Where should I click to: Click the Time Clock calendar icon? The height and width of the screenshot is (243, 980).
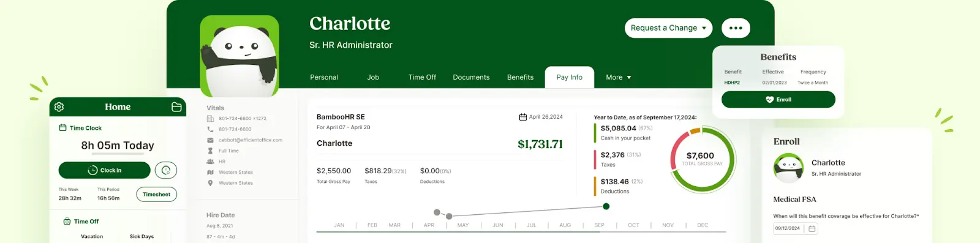[x=62, y=128]
